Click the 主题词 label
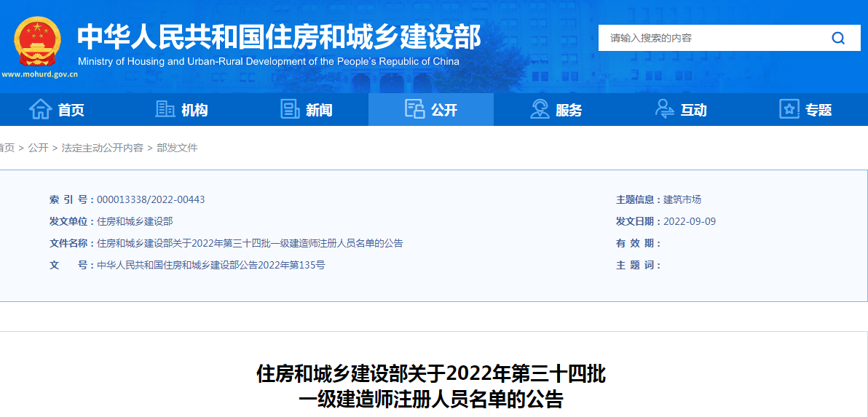This screenshot has height=417, width=868. (639, 265)
